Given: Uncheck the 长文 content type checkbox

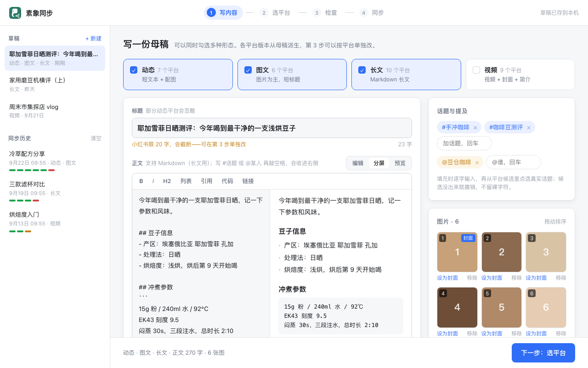Looking at the screenshot, I should pyautogui.click(x=362, y=70).
